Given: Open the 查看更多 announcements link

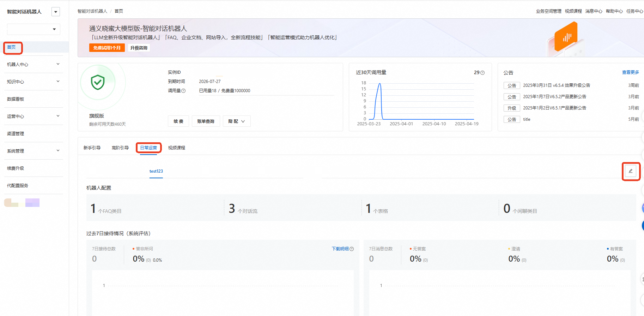Looking at the screenshot, I should click(x=631, y=72).
